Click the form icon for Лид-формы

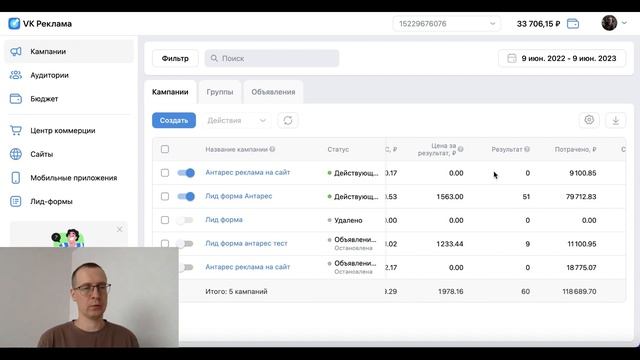(16, 202)
